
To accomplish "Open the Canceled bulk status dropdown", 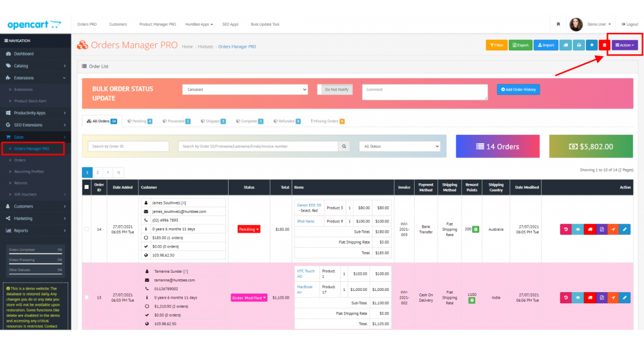I will (x=245, y=90).
